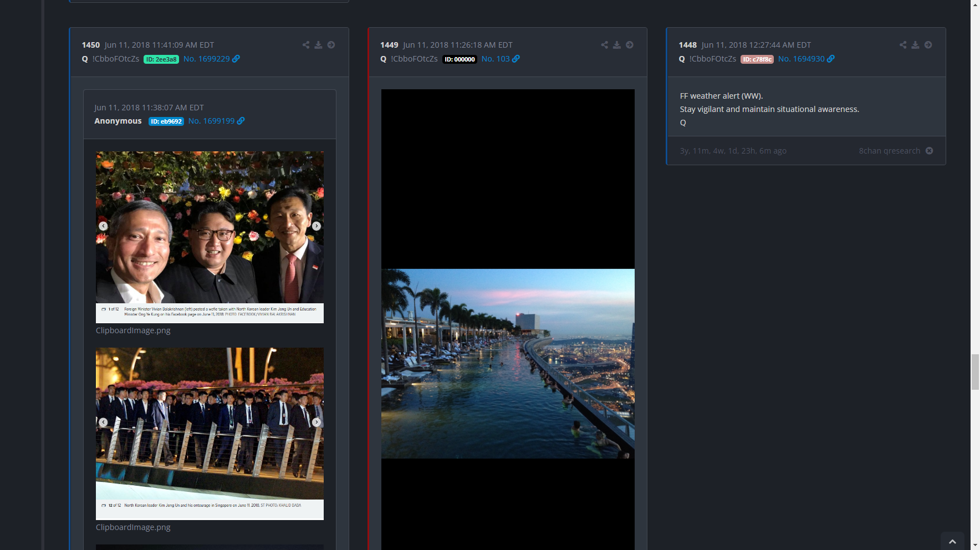Click timestamp Jun 11, 2018 11:41:09 AM EDT
This screenshot has height=550, width=980.
(x=159, y=45)
